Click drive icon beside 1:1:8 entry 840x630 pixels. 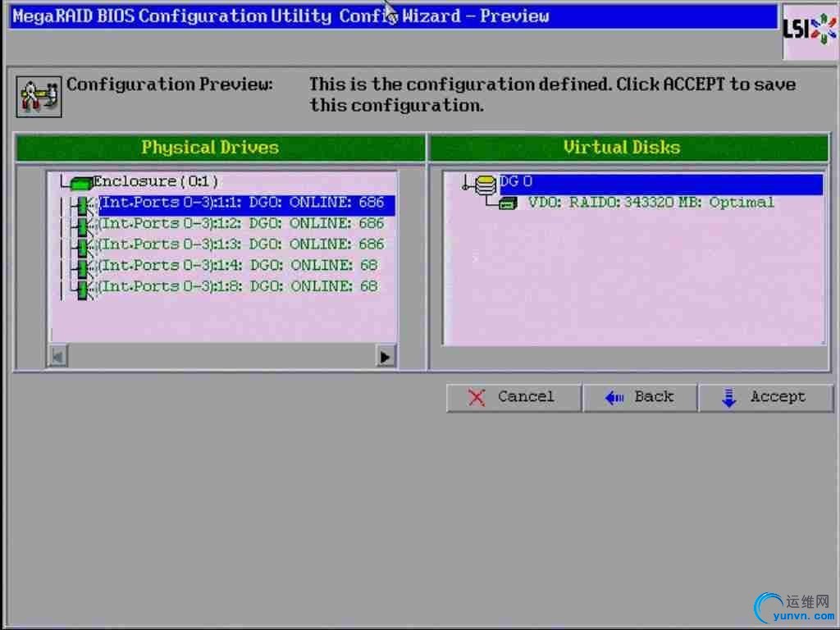click(x=83, y=290)
